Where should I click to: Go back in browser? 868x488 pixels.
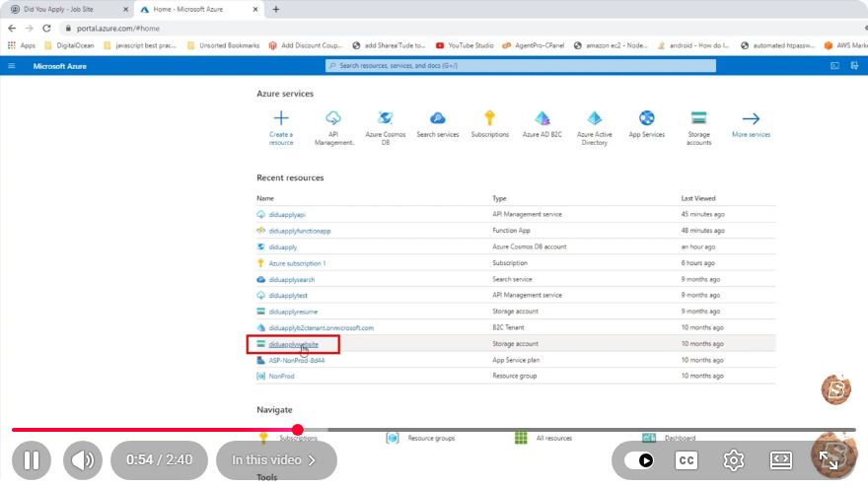[12, 29]
